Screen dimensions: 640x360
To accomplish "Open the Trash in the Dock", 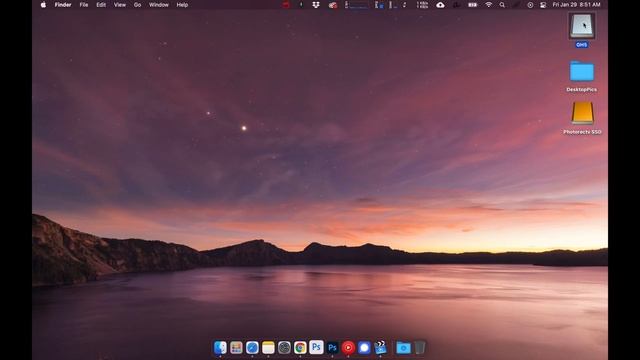I will 419,347.
